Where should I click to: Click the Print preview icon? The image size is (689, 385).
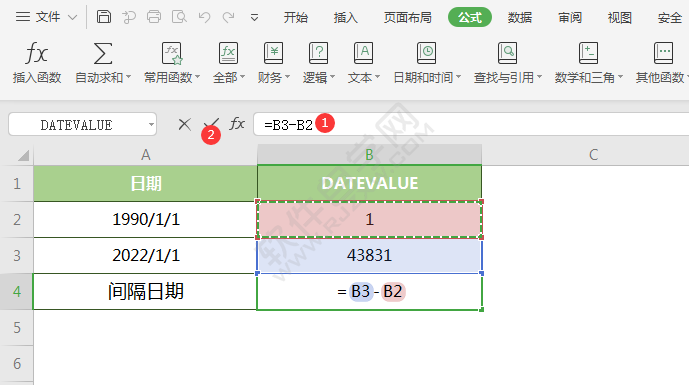point(179,17)
